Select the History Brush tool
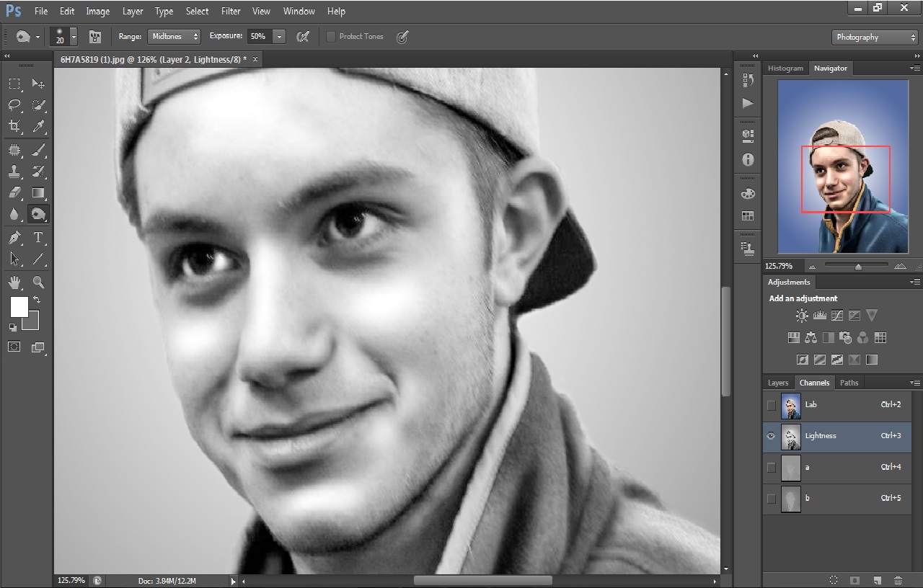The height and width of the screenshot is (588, 923). click(39, 171)
